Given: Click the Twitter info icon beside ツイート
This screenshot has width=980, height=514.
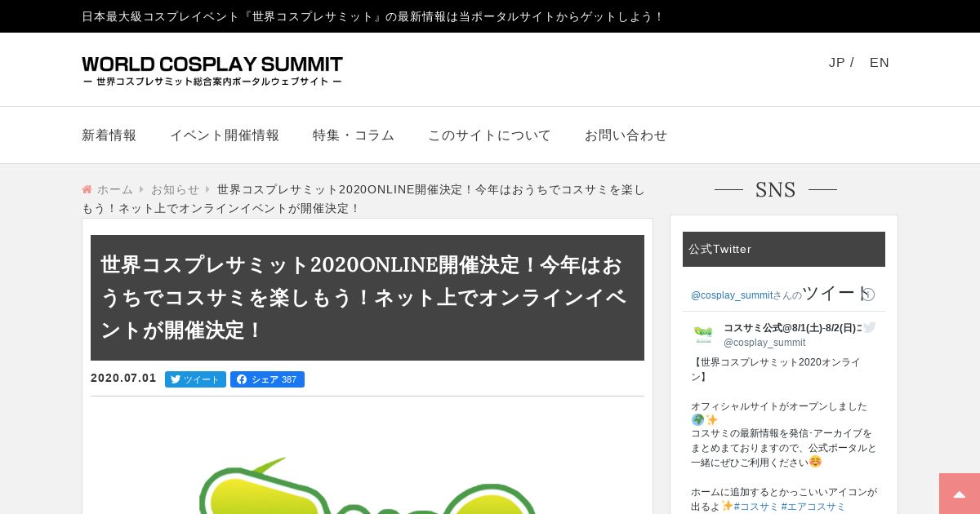Looking at the screenshot, I should coord(868,295).
